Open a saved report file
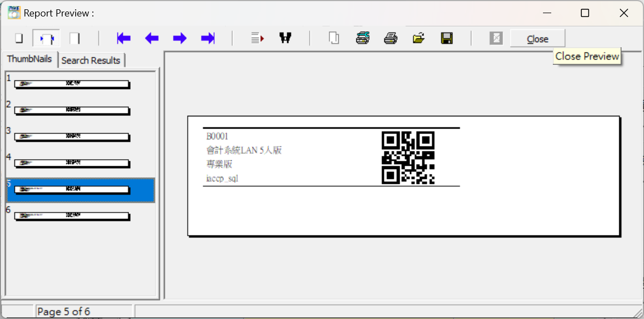The width and height of the screenshot is (644, 319). coord(418,38)
